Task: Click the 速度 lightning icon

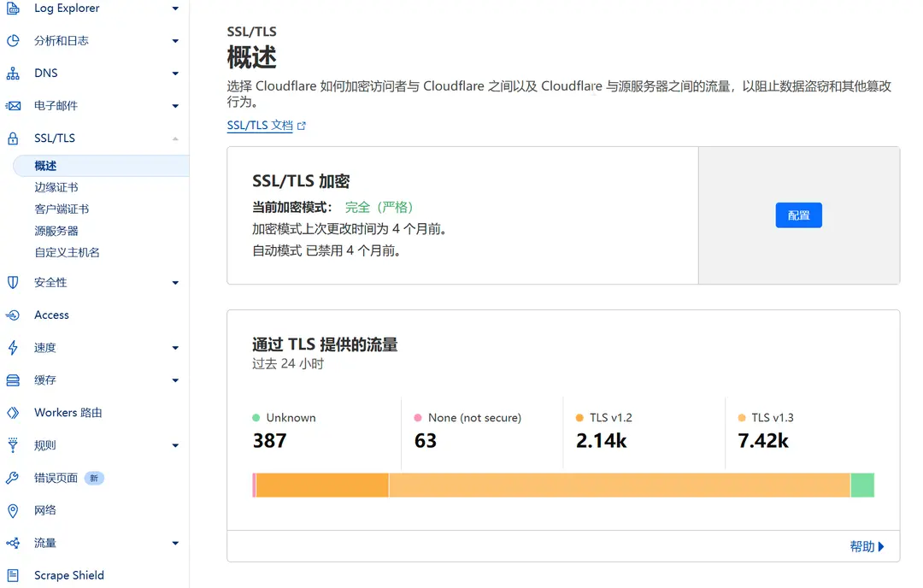Action: 14,347
